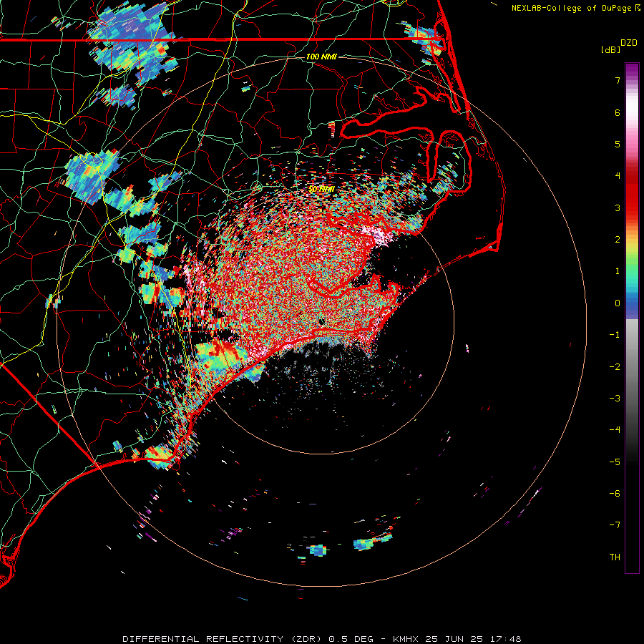Click the NEXLAB-College of DuPage label
This screenshot has height=644, width=644.
point(571,8)
